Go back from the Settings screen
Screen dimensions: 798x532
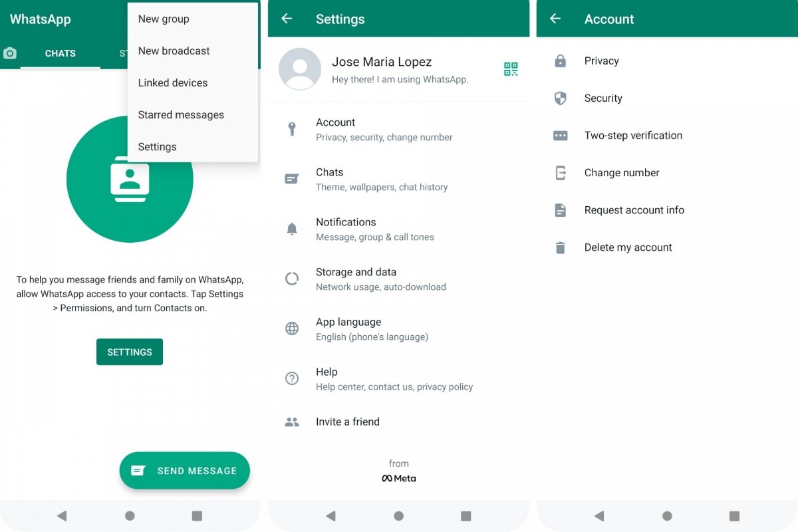pyautogui.click(x=287, y=19)
